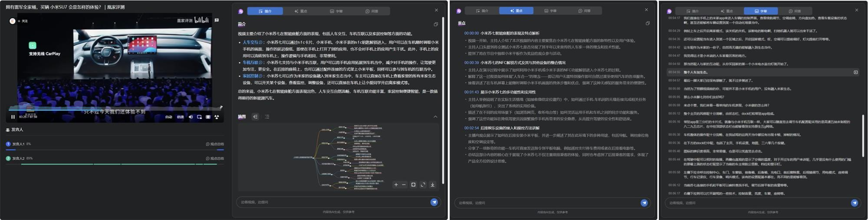The height and width of the screenshot is (220, 868).
Task: Click the purple assistant avatar in left panel
Action: (x=241, y=11)
